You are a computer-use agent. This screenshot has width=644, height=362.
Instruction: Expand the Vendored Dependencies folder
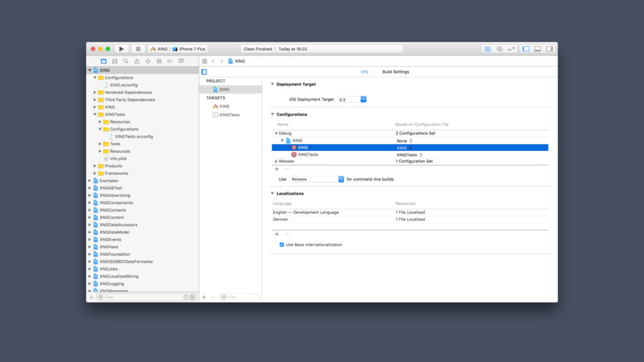[95, 92]
